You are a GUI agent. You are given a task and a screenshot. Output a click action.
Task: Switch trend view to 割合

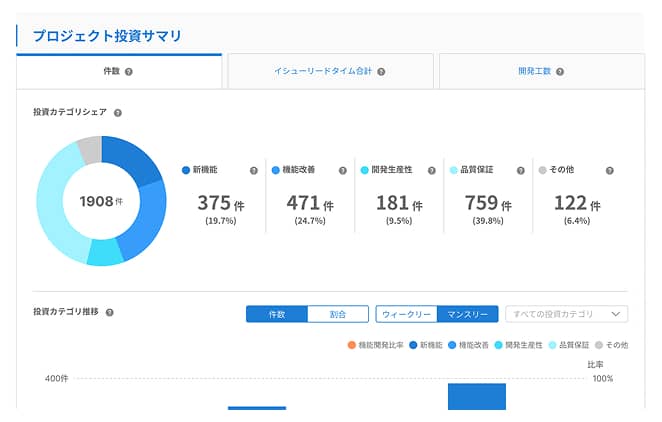point(338,314)
